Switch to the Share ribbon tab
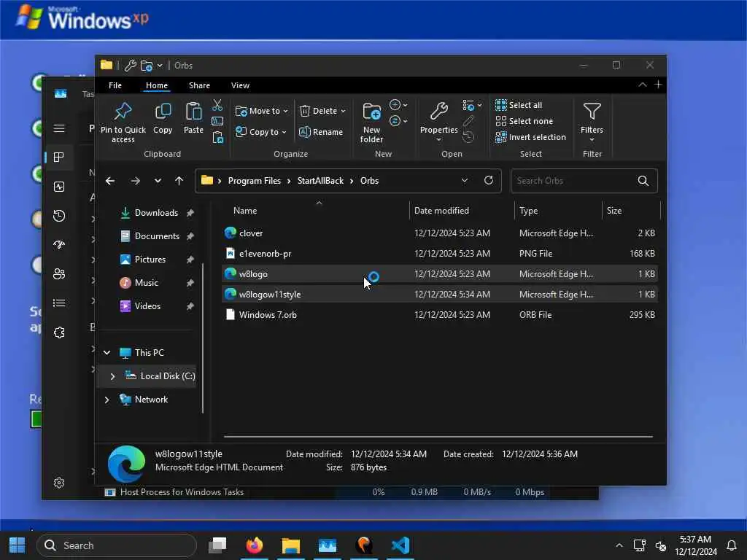Screen dimensions: 747x560 point(199,85)
